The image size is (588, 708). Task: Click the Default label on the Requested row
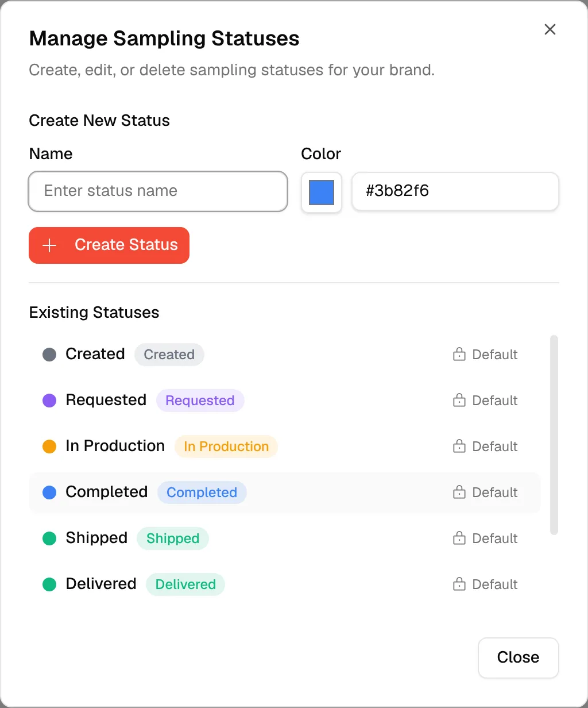click(x=495, y=401)
